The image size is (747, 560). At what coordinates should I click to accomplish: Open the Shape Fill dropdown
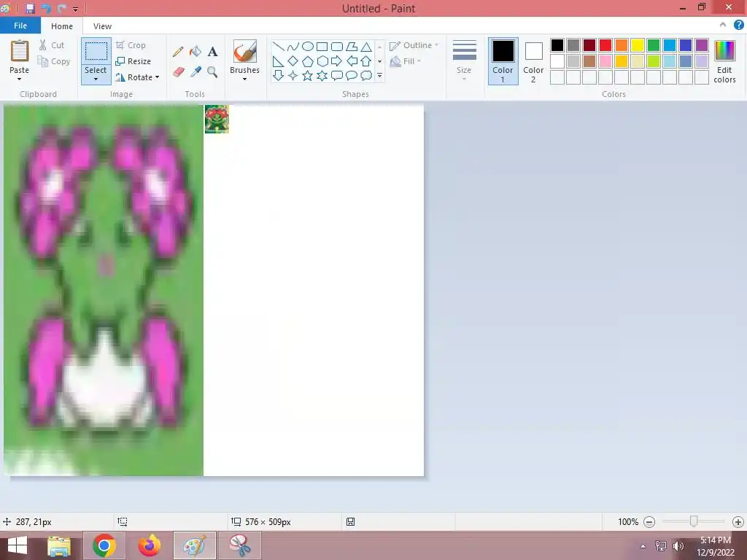coord(406,61)
